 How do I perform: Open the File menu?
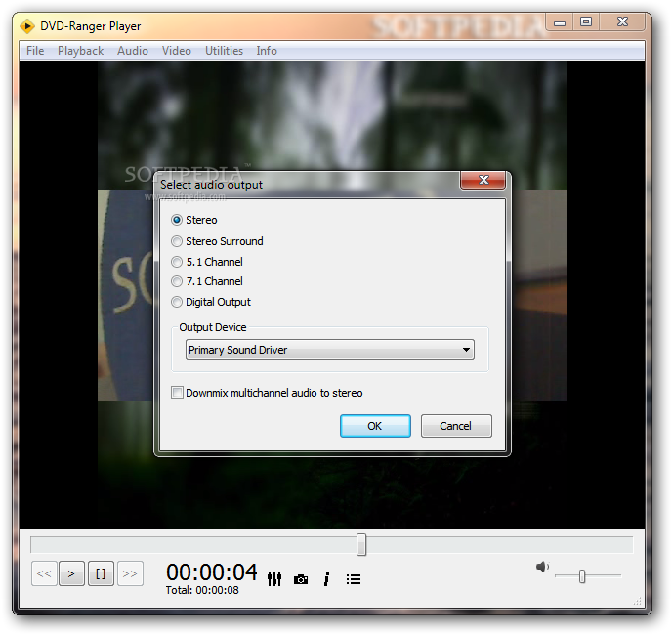(35, 51)
